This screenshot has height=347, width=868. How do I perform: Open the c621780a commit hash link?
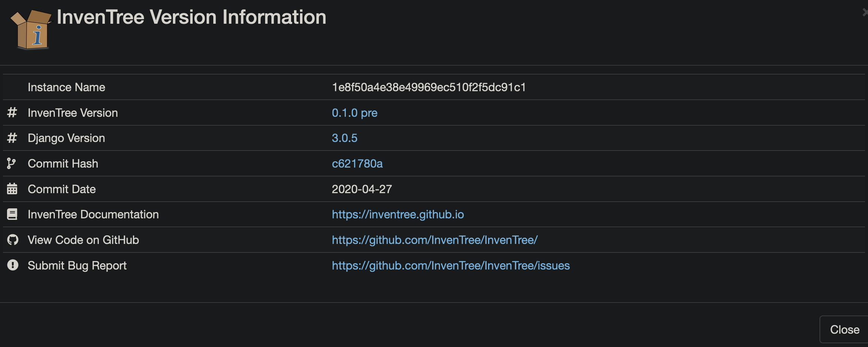point(357,163)
